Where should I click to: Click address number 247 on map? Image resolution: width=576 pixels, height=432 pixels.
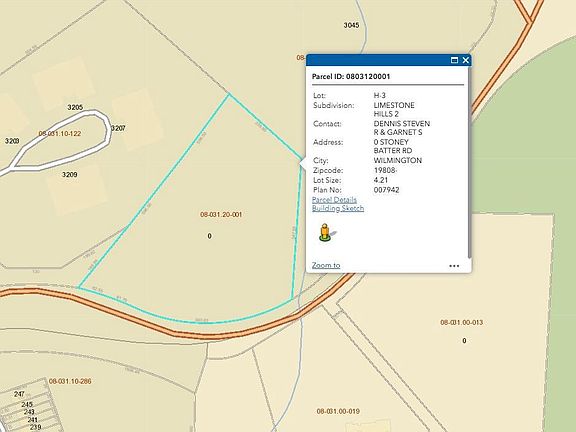[x=19, y=394]
